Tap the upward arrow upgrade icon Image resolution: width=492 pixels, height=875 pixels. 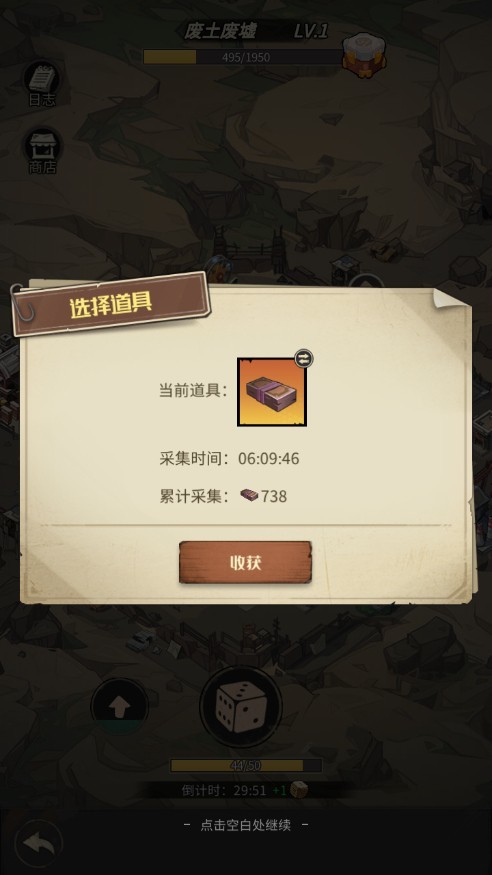[119, 708]
